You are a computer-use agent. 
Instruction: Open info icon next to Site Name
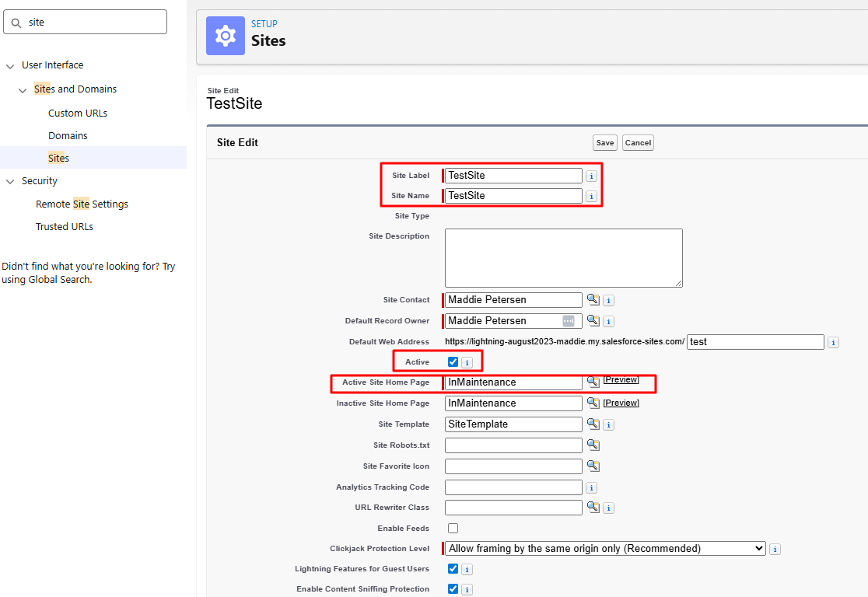click(x=591, y=197)
